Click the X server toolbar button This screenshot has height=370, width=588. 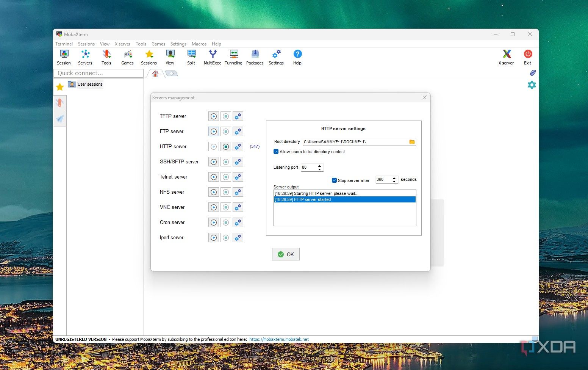point(507,57)
